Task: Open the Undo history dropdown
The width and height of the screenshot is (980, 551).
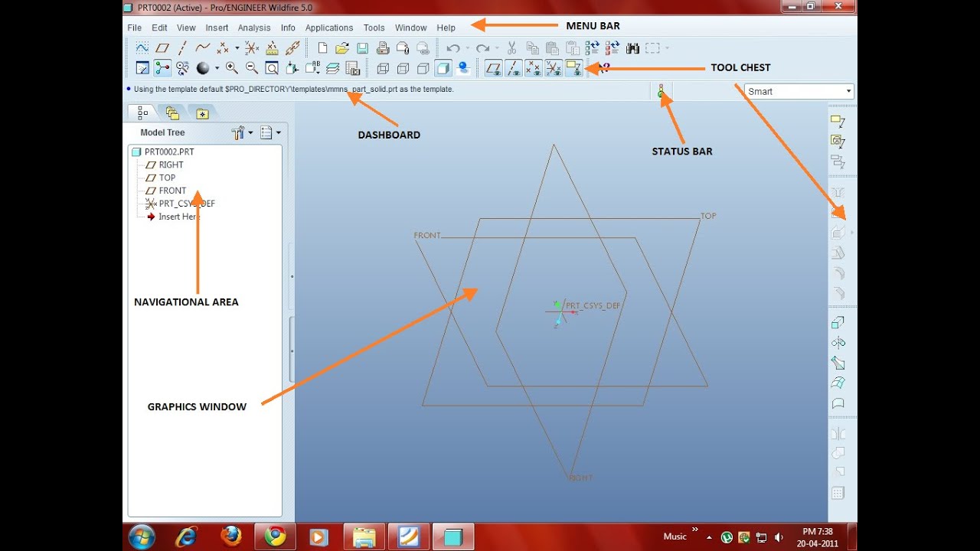Action: click(467, 48)
